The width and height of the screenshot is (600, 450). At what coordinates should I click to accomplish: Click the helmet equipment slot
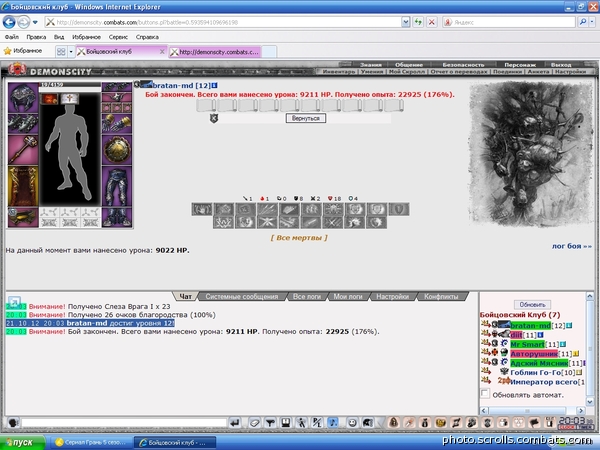[x=23, y=98]
